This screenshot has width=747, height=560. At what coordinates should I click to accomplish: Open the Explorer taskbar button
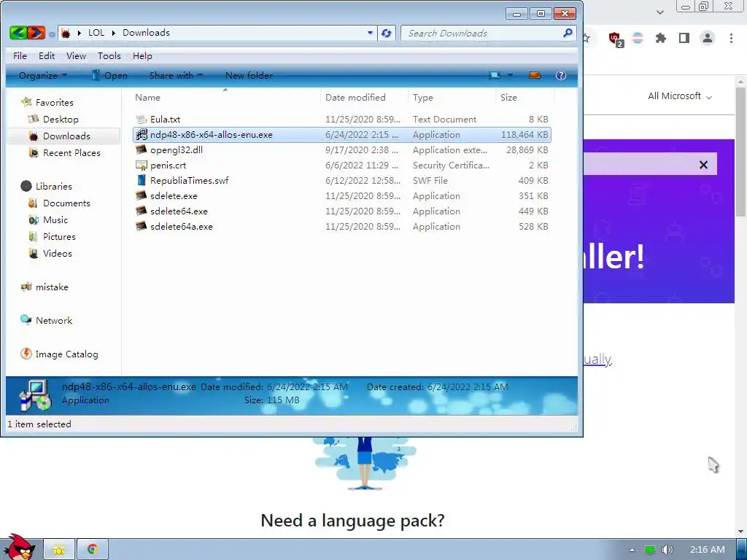pos(59,550)
